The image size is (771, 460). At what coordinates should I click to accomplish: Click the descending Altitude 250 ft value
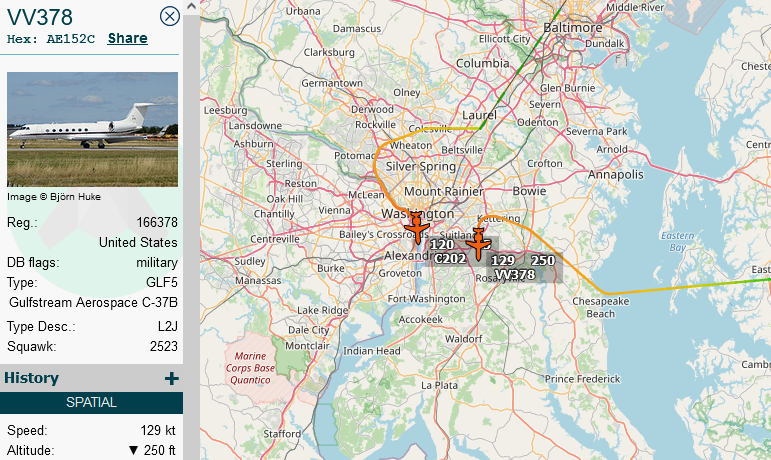click(x=152, y=450)
